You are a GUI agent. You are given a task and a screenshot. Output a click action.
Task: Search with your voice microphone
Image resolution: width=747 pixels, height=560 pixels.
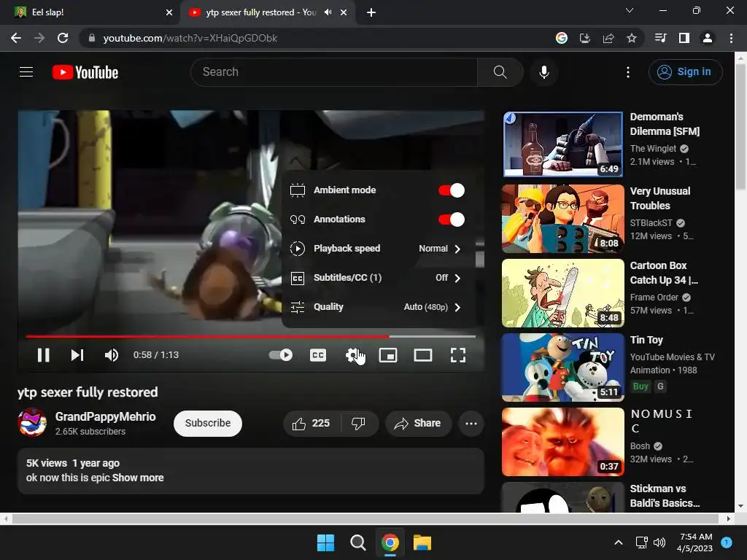[544, 72]
